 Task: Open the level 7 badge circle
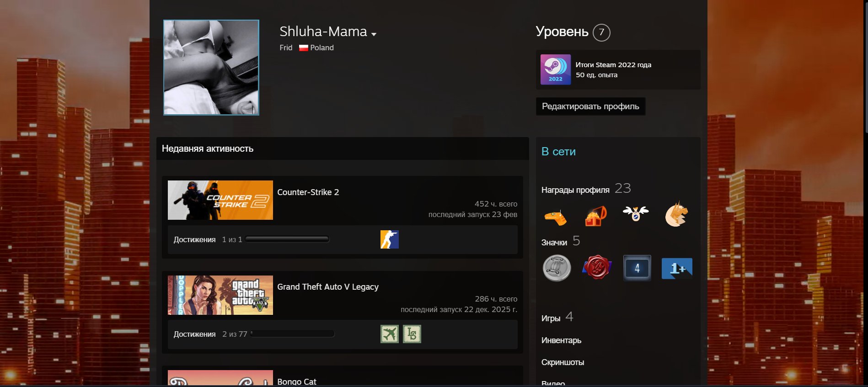[601, 32]
